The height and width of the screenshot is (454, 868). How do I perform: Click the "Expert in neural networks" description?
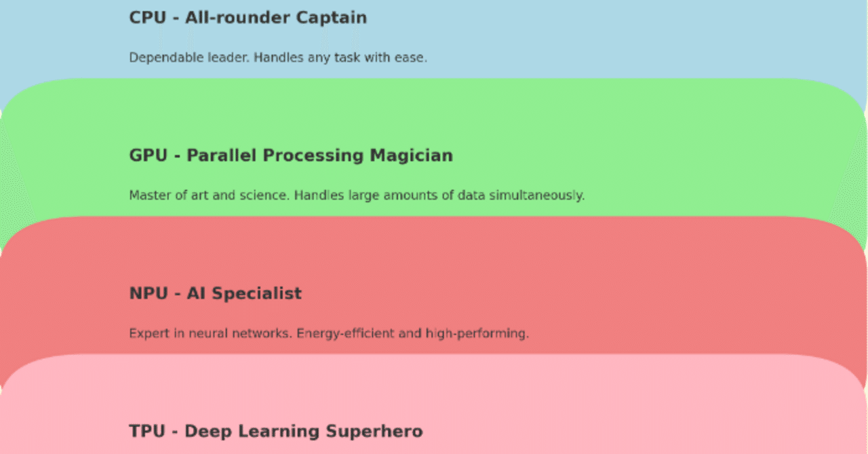(x=211, y=333)
